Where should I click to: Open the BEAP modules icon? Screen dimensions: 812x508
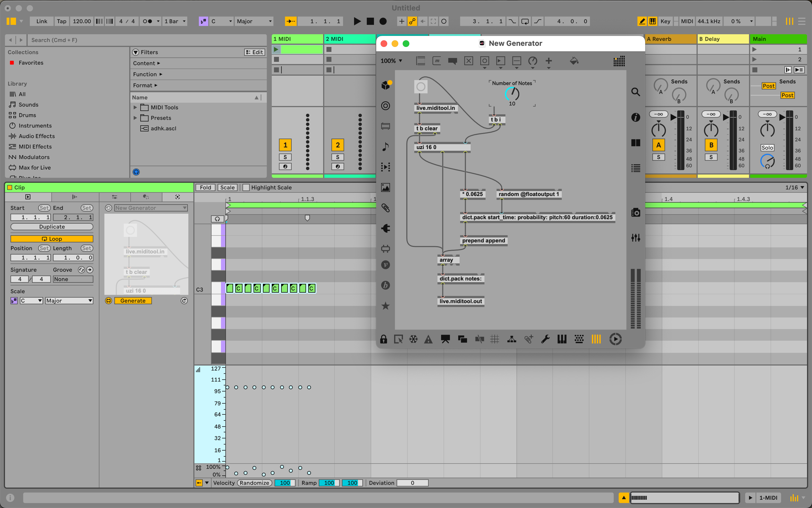tap(386, 285)
